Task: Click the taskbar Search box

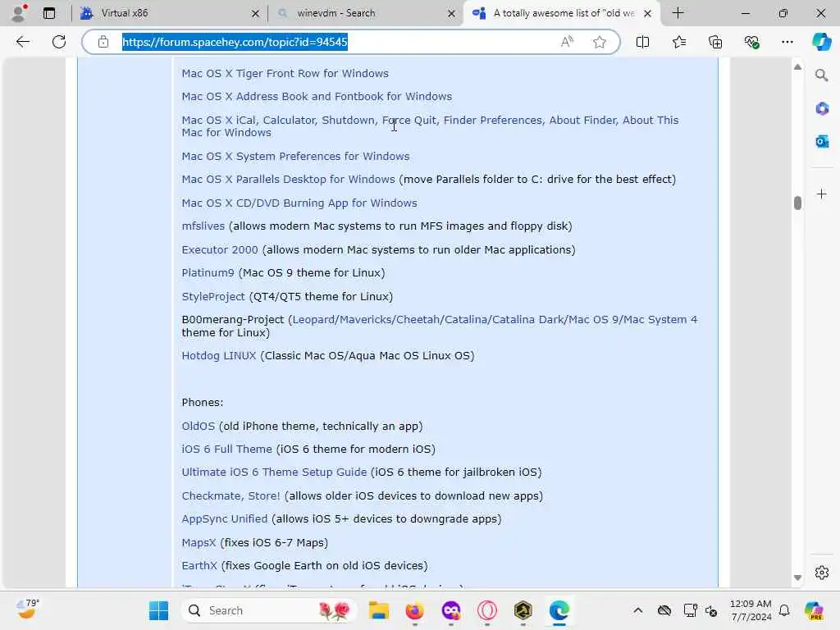Action: pos(269,610)
